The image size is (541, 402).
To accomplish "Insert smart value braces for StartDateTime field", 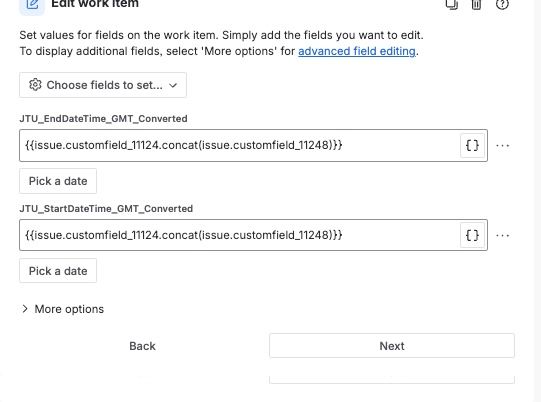I will pyautogui.click(x=472, y=235).
